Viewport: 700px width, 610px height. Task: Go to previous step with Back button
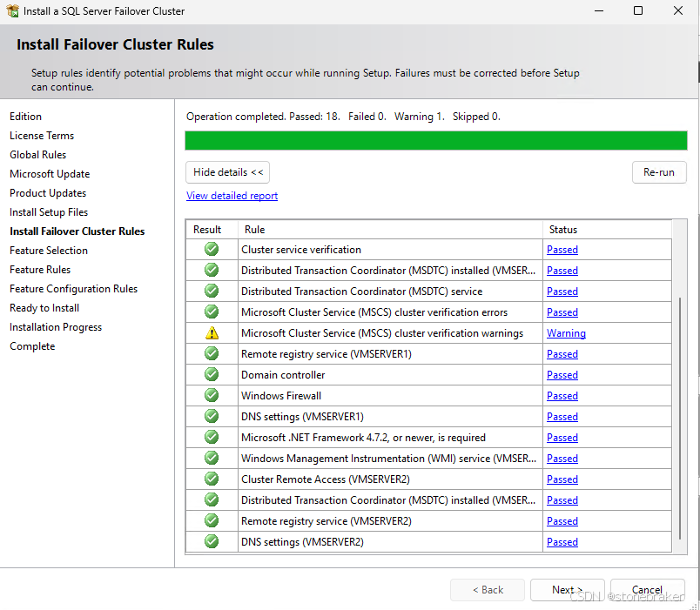coord(488,590)
